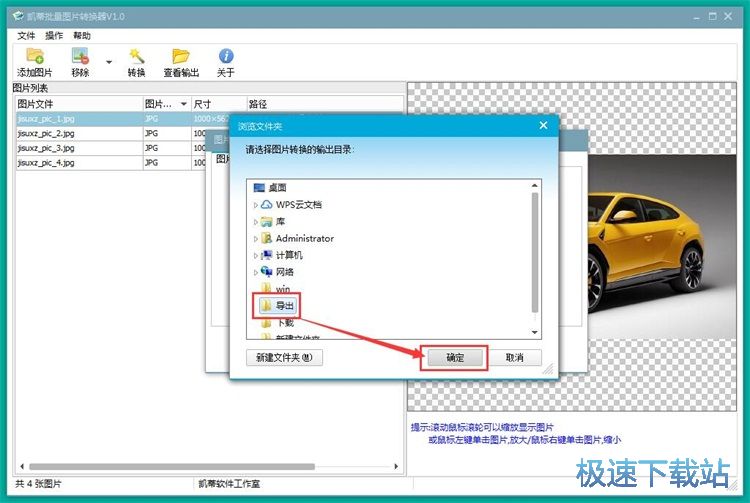Expand the WPS云文档 tree node
This screenshot has width=750, height=503.
point(255,205)
